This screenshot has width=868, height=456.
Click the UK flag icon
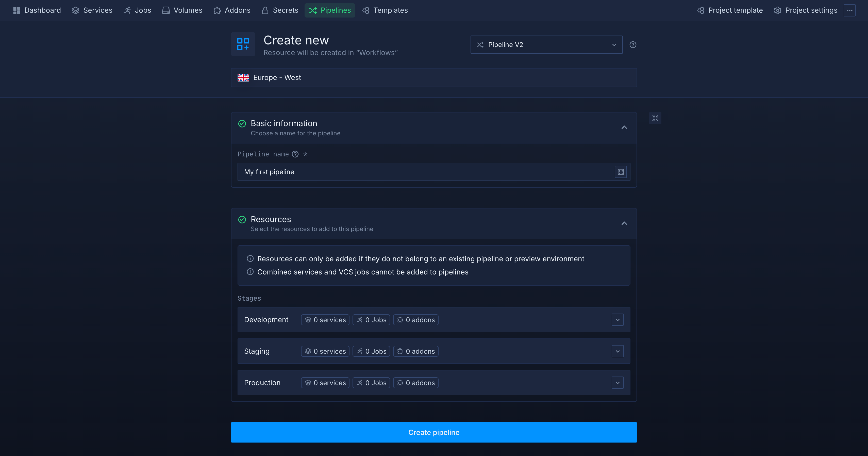coord(243,77)
